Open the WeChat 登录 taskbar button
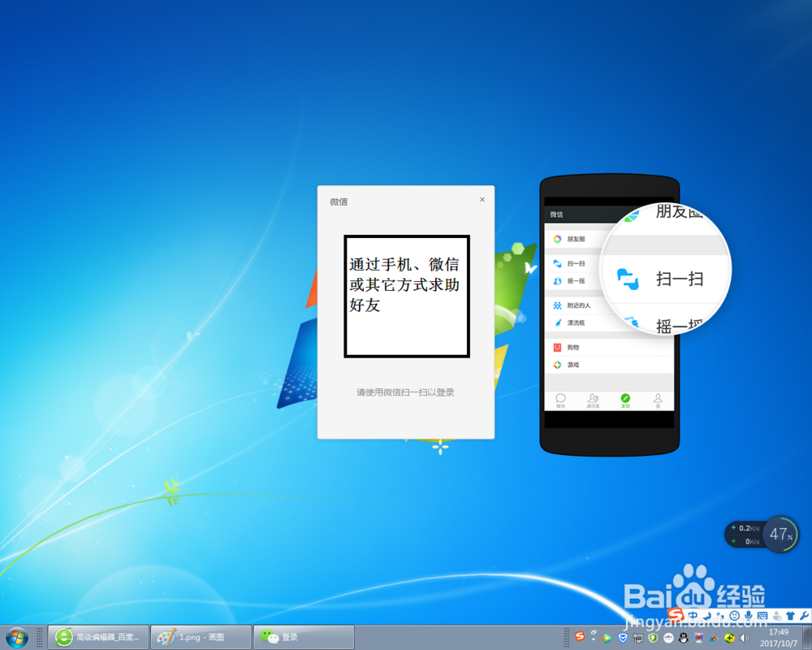Image resolution: width=812 pixels, height=650 pixels. click(304, 638)
